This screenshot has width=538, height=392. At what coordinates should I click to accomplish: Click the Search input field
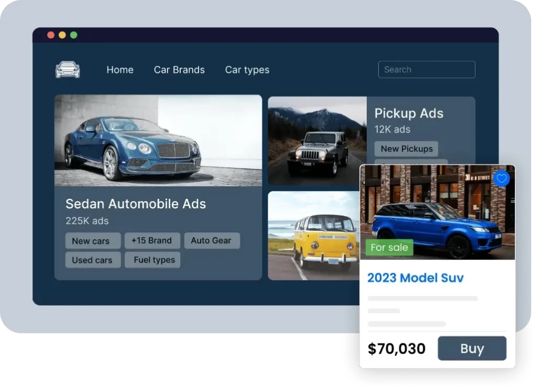point(426,70)
